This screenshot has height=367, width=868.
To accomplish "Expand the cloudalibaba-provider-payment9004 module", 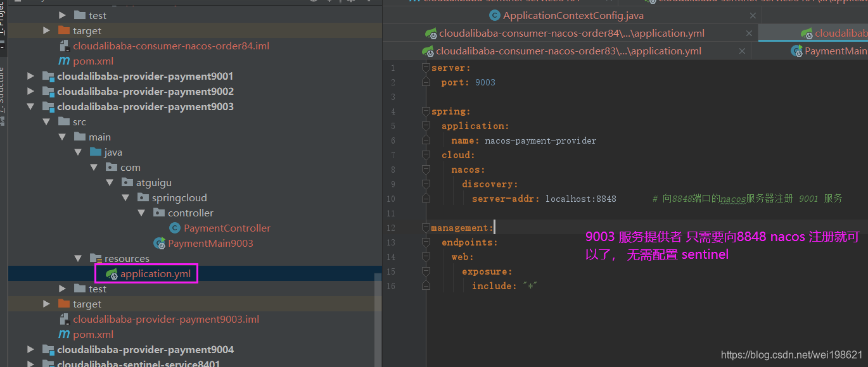I will pos(31,350).
